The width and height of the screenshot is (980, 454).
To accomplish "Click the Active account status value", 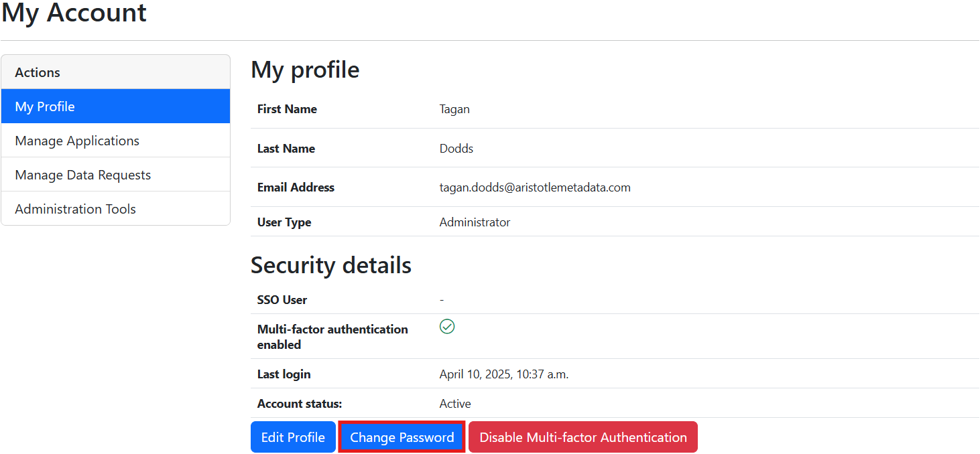I will (x=454, y=404).
